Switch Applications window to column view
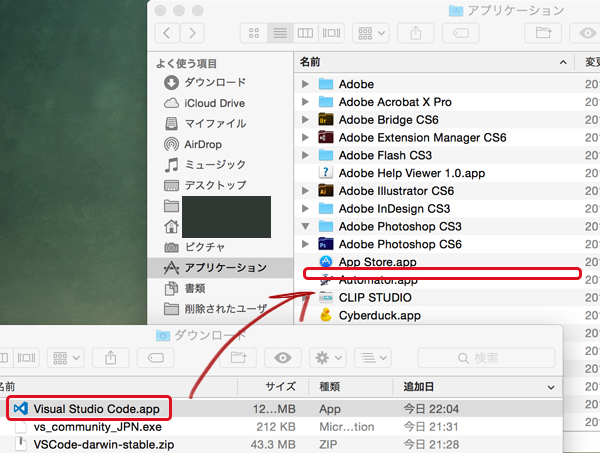Screen dimensions: 600x453 point(305,33)
